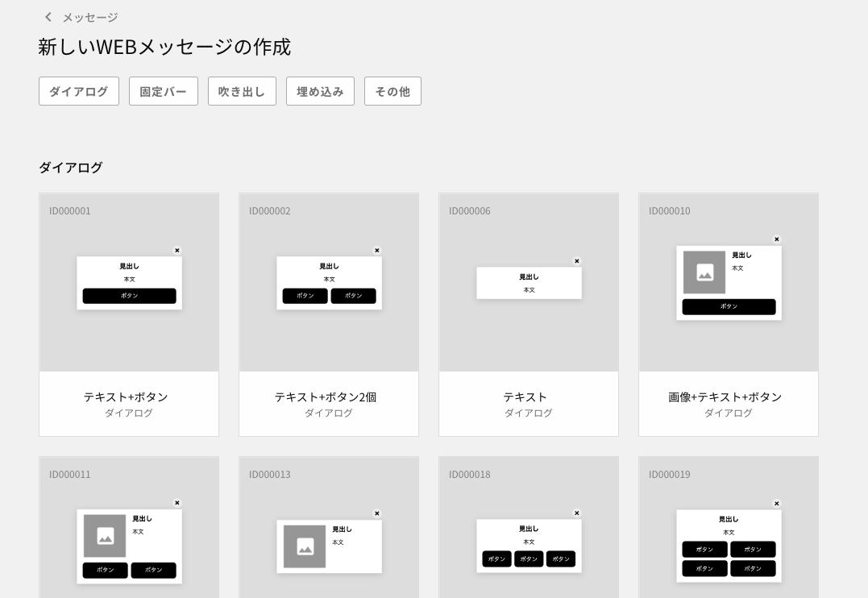Viewport: 868px width, 598px height.
Task: Select the ID000011 image two-button preview
Action: 129,528
